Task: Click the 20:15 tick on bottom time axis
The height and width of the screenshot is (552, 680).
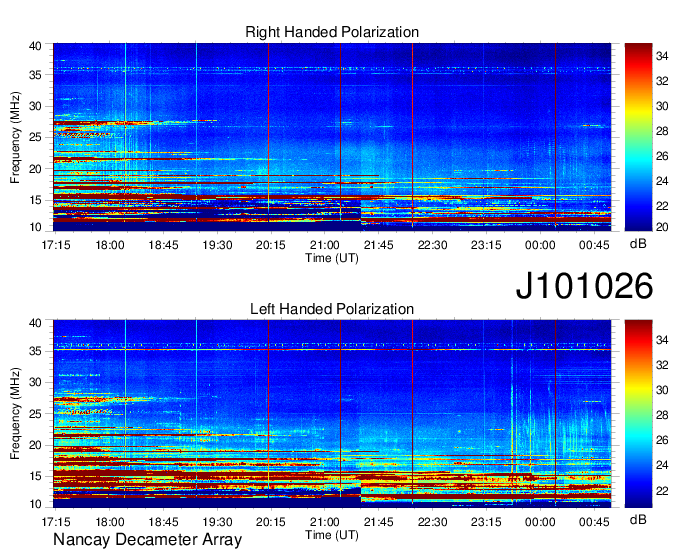Action: tap(271, 522)
